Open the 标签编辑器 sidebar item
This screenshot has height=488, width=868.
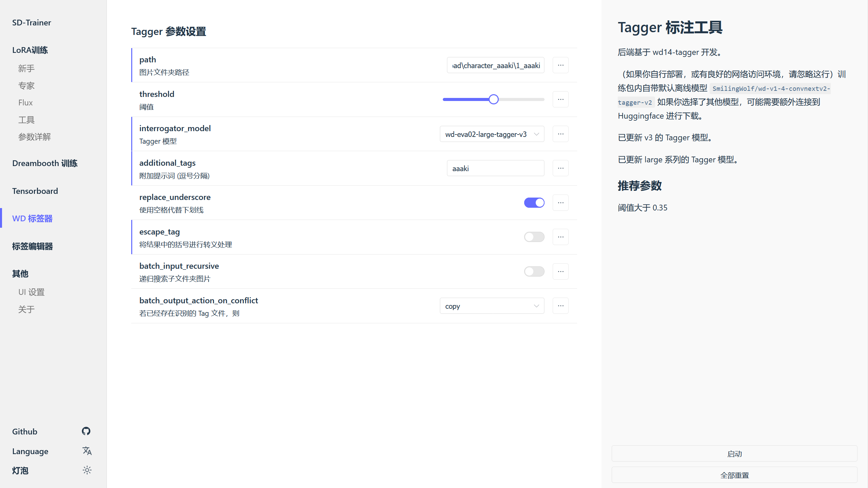(33, 246)
